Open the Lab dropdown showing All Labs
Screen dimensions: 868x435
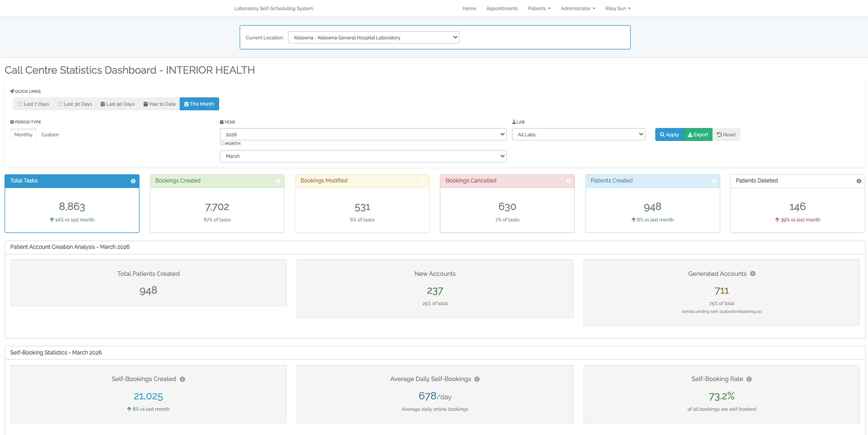click(x=579, y=135)
